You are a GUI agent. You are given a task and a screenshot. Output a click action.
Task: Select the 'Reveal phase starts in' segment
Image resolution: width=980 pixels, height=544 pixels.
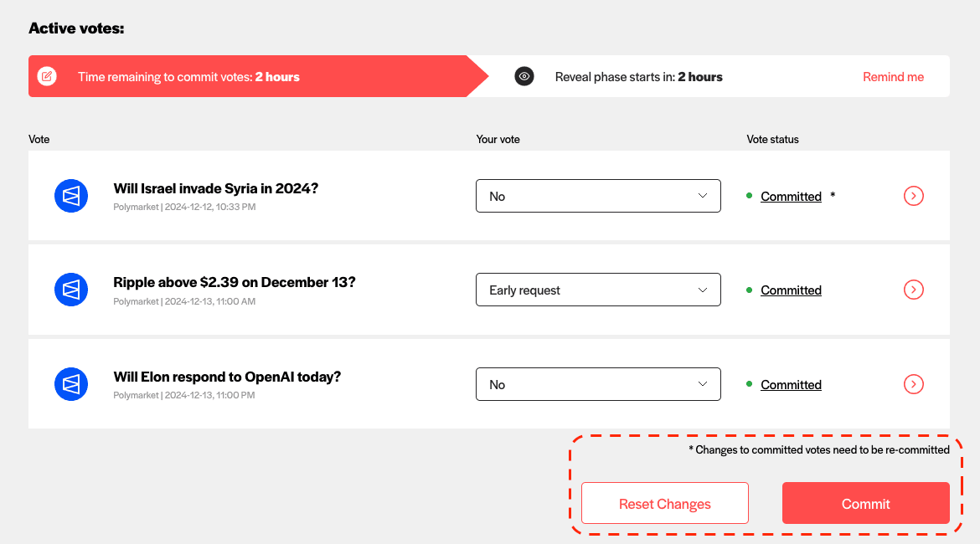(x=638, y=77)
